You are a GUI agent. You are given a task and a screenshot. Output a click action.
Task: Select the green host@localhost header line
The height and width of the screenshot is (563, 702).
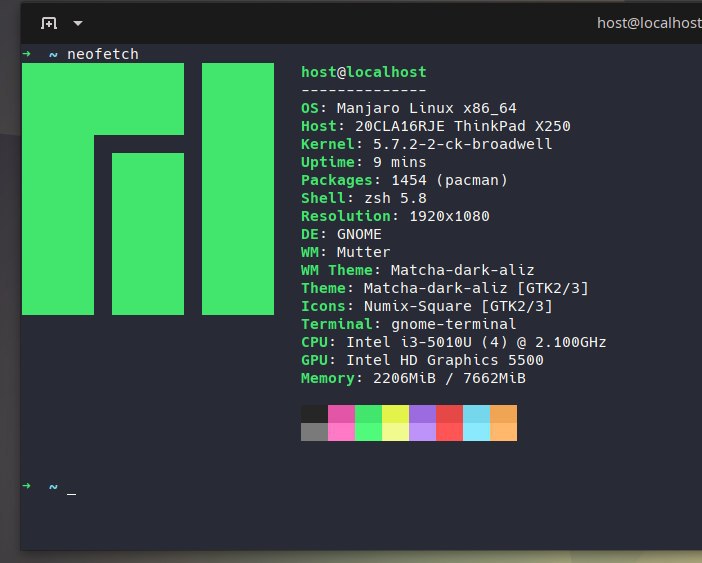tap(364, 72)
